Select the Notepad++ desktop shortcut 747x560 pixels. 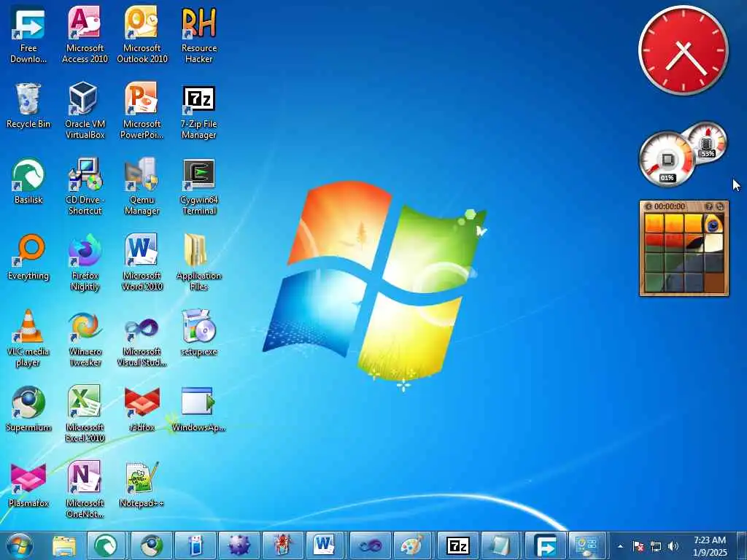pyautogui.click(x=142, y=485)
